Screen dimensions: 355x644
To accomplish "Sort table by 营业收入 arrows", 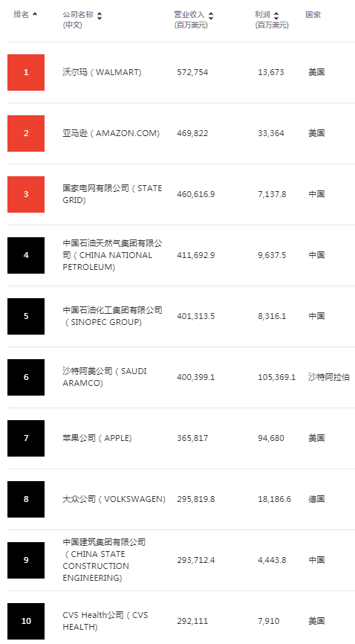I will tap(210, 16).
